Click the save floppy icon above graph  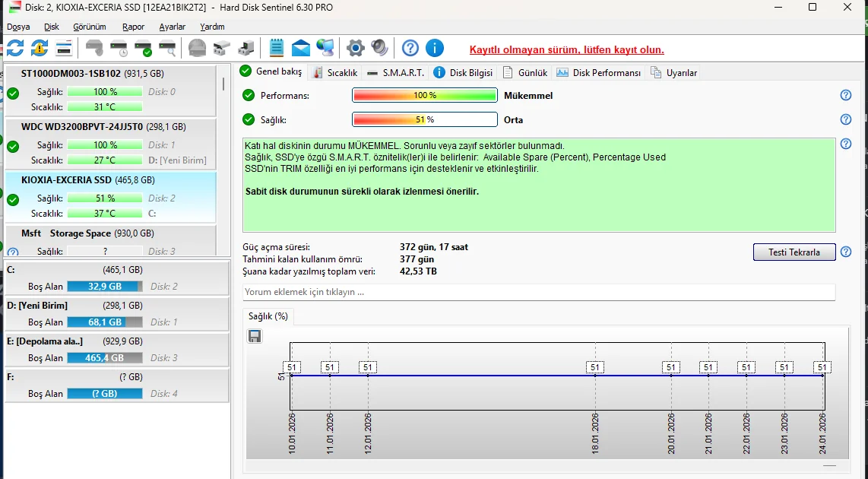tap(255, 336)
